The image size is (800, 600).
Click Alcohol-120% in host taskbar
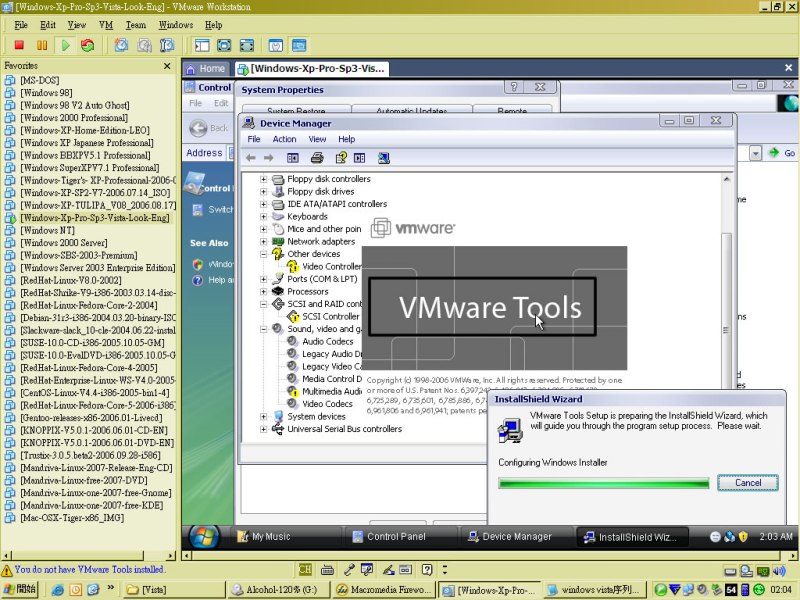(278, 590)
